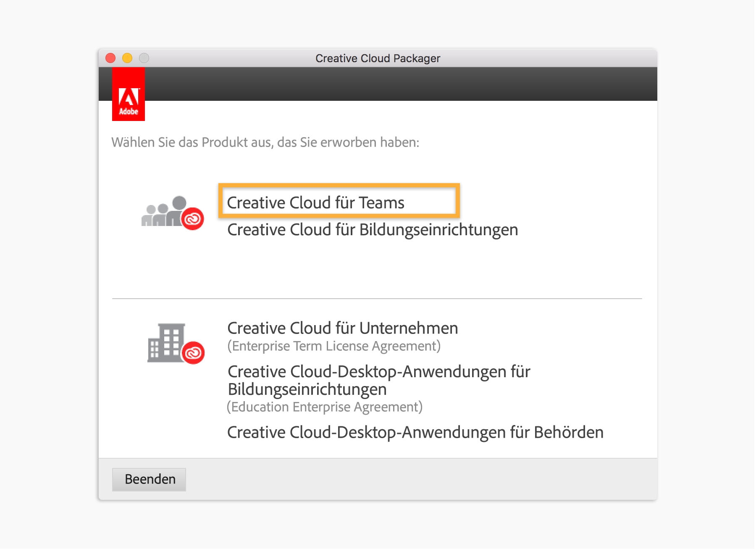Click the gray office building icon

pyautogui.click(x=165, y=343)
